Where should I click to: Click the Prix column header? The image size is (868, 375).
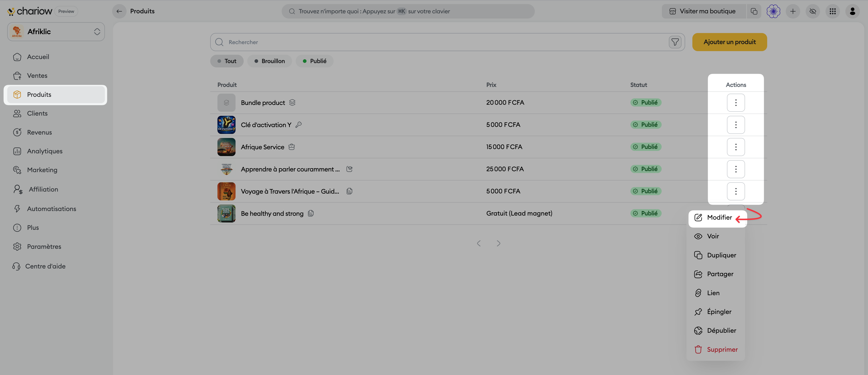(x=491, y=85)
